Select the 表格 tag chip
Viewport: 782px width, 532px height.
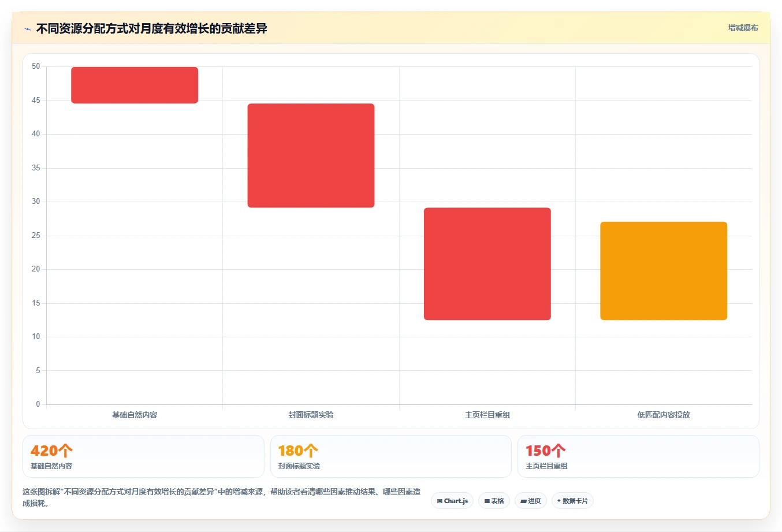pos(494,501)
